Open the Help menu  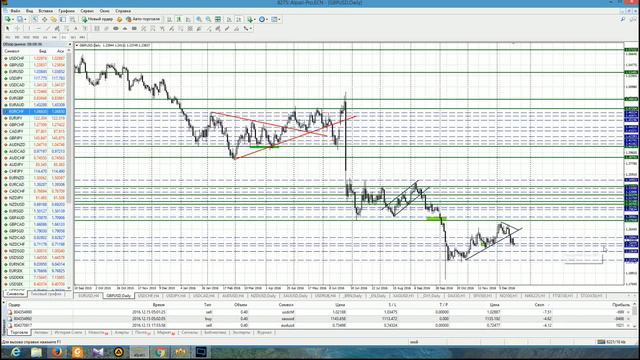coord(123,11)
